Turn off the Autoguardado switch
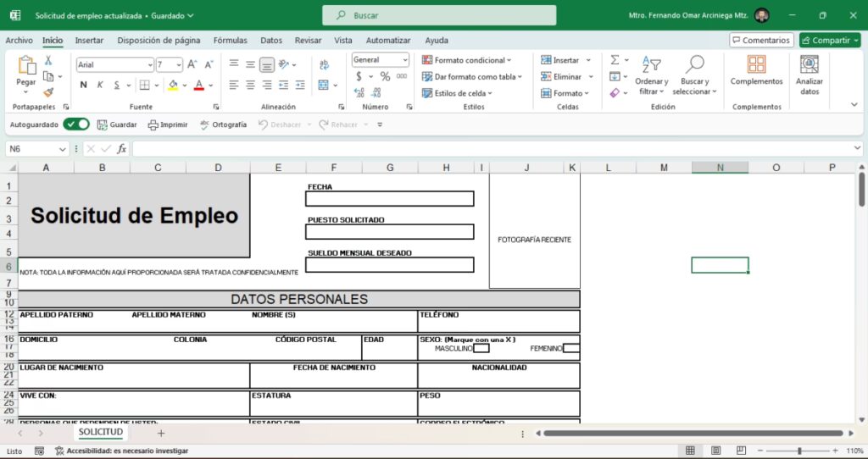The height and width of the screenshot is (459, 868). point(76,124)
